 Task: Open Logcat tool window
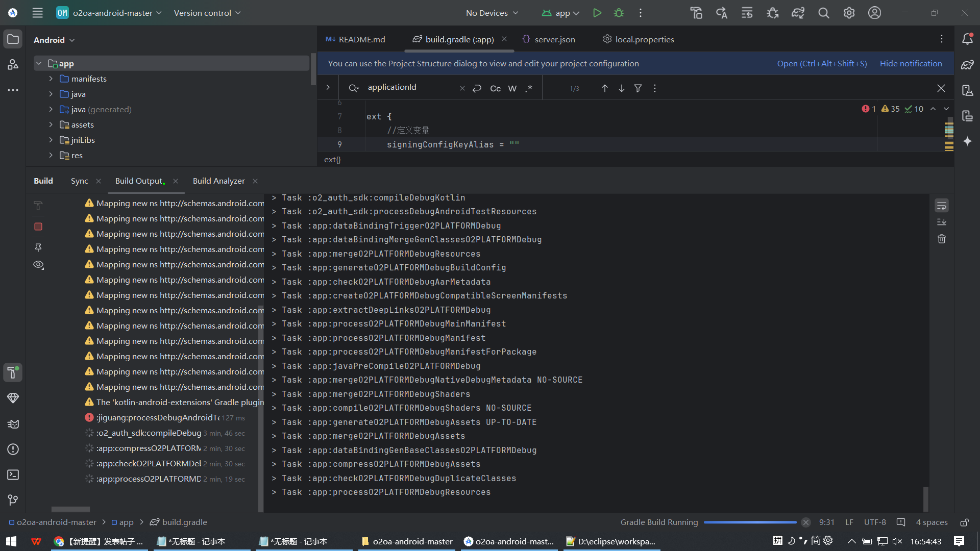13,424
